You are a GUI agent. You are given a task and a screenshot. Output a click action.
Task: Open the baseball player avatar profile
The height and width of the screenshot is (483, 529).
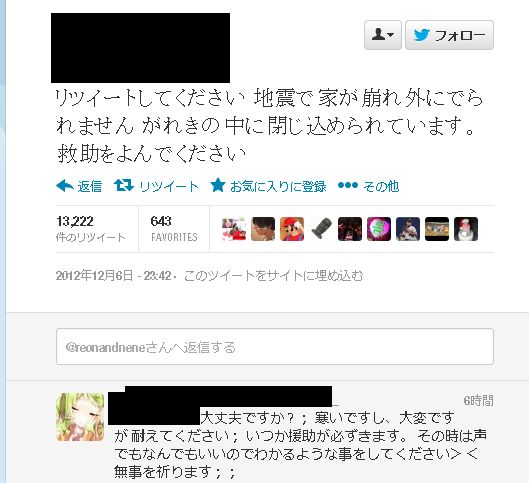point(408,229)
